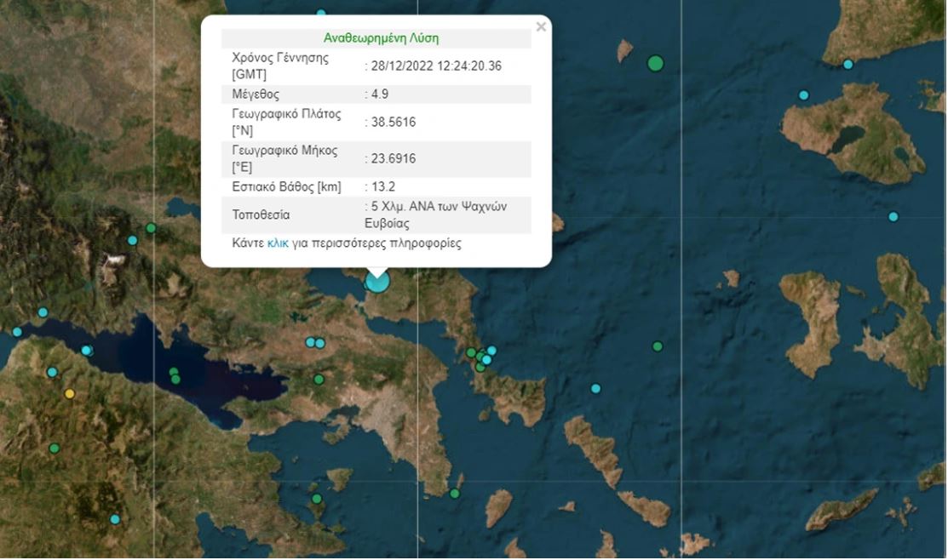The height and width of the screenshot is (560, 948).
Task: Click the lowest green marker near the left edge
Action: [x=55, y=449]
